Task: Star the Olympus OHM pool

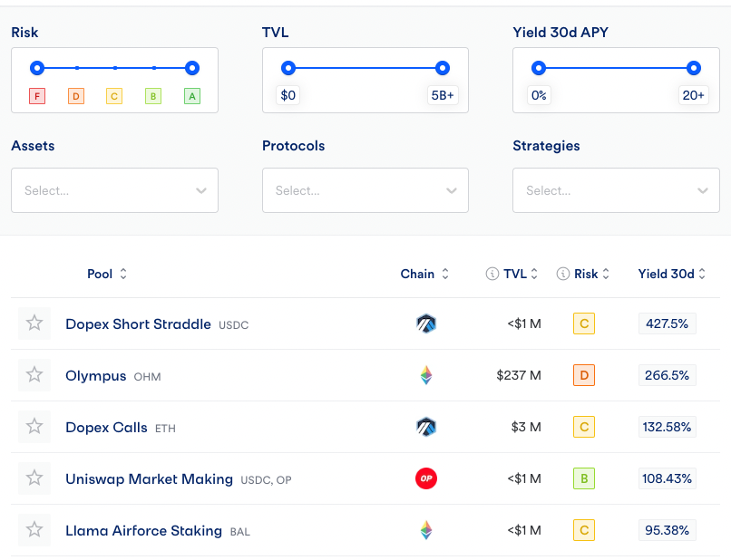Action: click(34, 375)
